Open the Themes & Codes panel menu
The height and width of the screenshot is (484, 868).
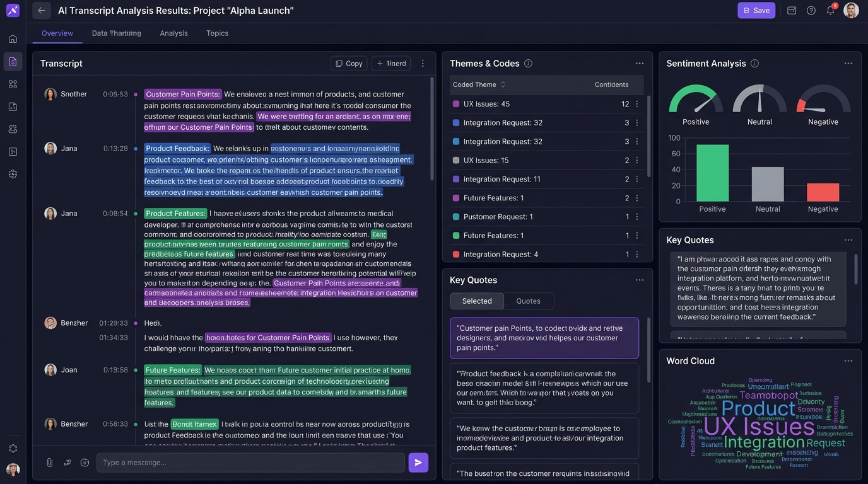coord(640,63)
